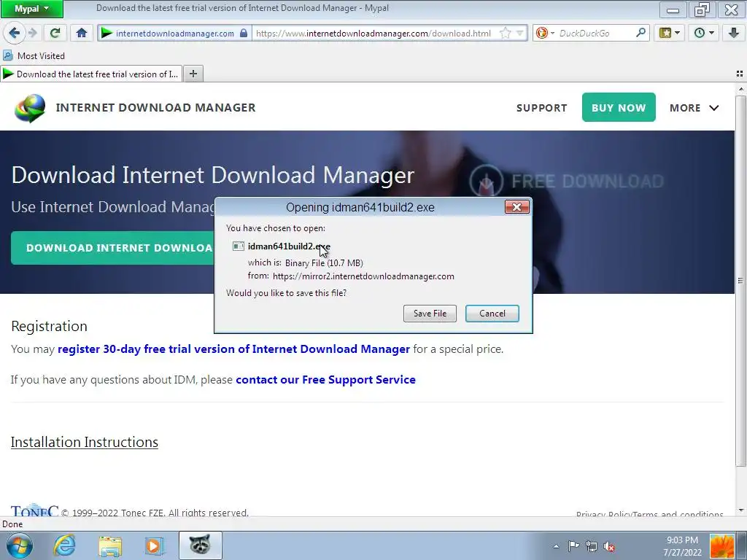This screenshot has height=560, width=747.
Task: Open the Action Center flag tray icon
Action: [573, 546]
